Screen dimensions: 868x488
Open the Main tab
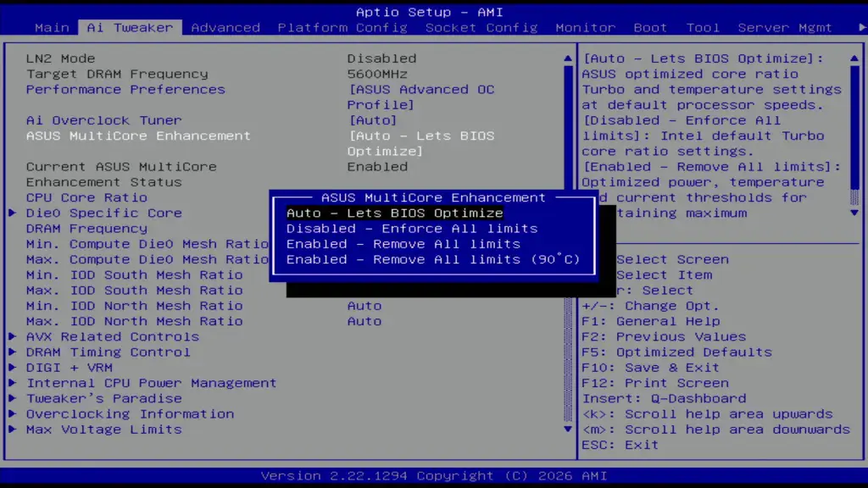point(52,27)
